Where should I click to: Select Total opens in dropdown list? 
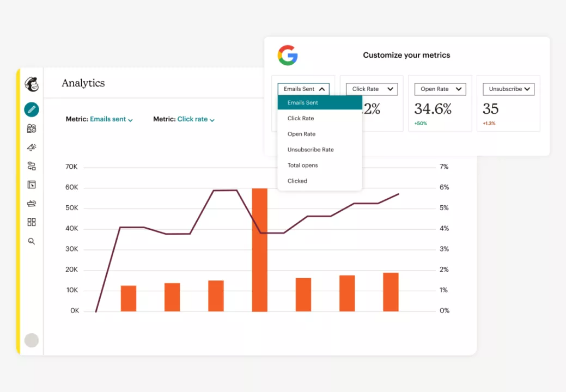(320, 165)
